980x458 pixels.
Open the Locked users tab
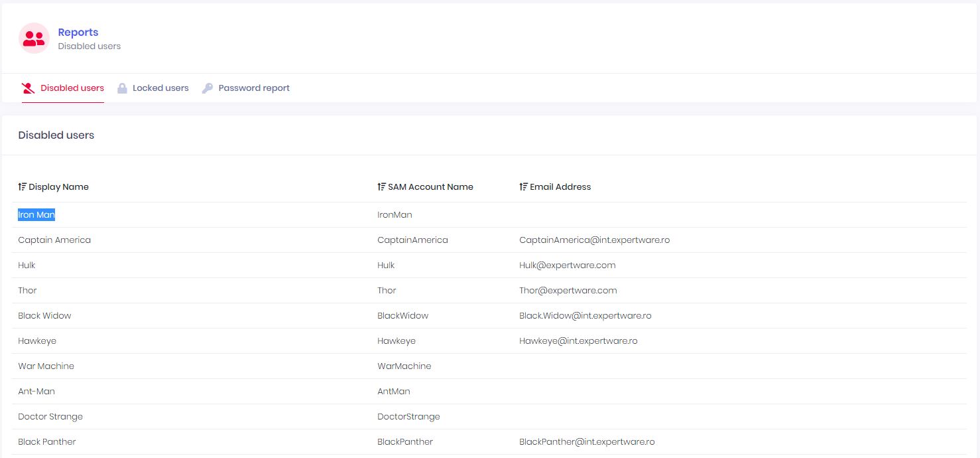[x=153, y=88]
